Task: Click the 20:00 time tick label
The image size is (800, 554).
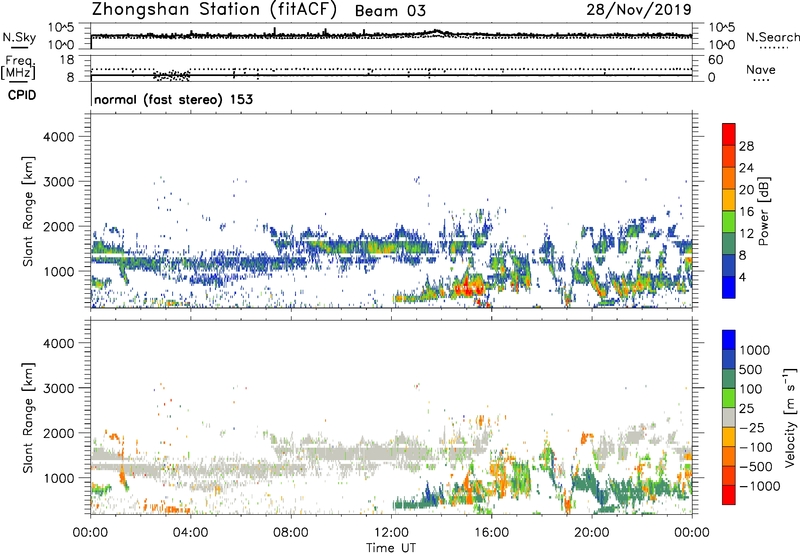Action: [x=592, y=533]
